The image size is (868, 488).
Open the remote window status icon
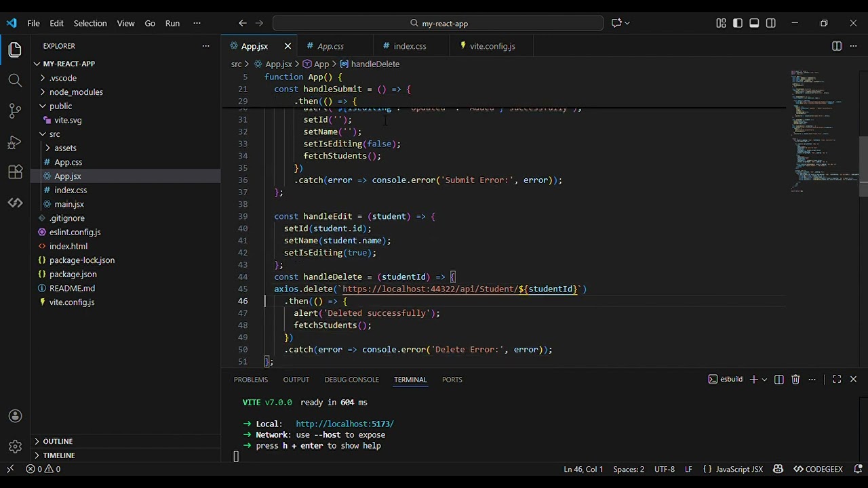pyautogui.click(x=10, y=469)
